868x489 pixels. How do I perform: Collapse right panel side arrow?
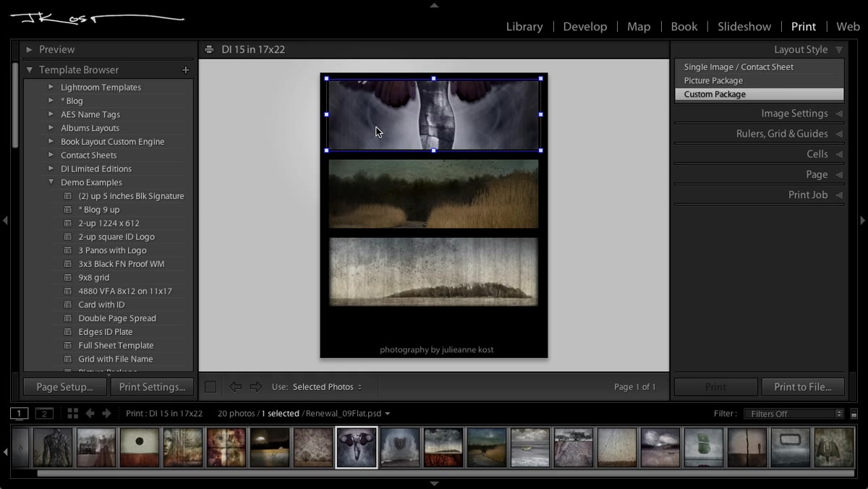[x=863, y=220]
